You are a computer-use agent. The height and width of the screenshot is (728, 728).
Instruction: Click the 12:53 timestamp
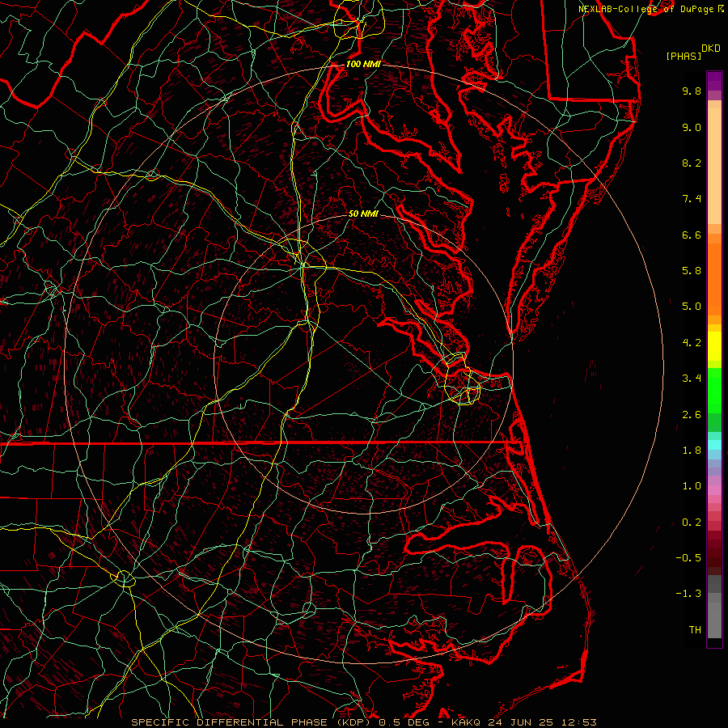(581, 722)
